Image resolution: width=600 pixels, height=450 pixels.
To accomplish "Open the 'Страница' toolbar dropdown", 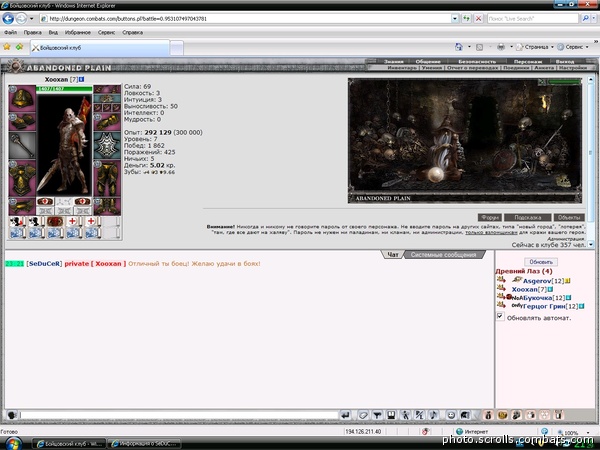I will [x=536, y=47].
